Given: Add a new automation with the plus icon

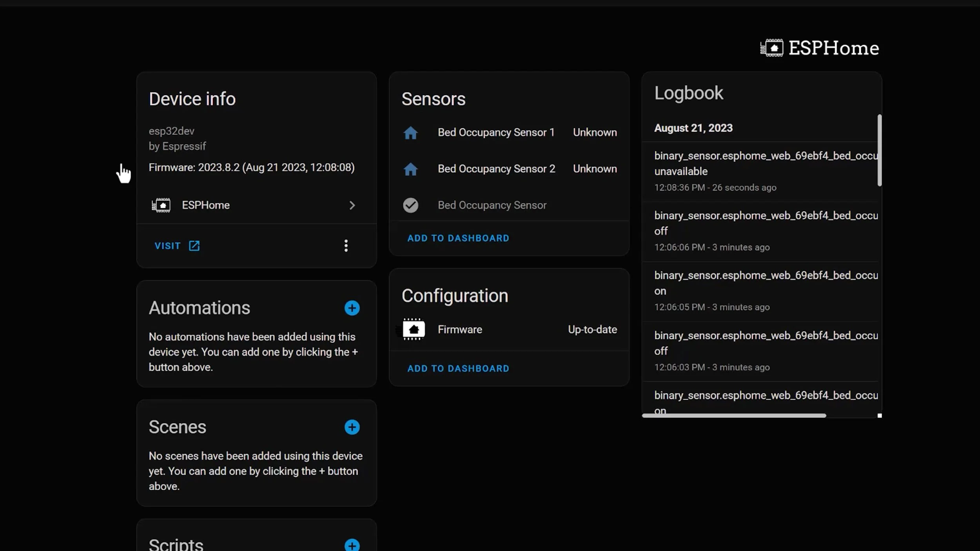Looking at the screenshot, I should click(x=352, y=308).
